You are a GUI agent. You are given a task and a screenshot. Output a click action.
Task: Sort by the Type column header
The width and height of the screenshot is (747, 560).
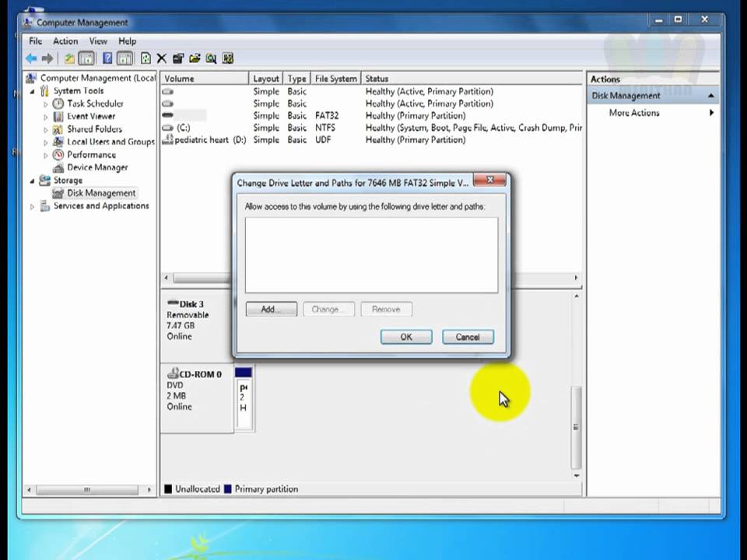(296, 79)
